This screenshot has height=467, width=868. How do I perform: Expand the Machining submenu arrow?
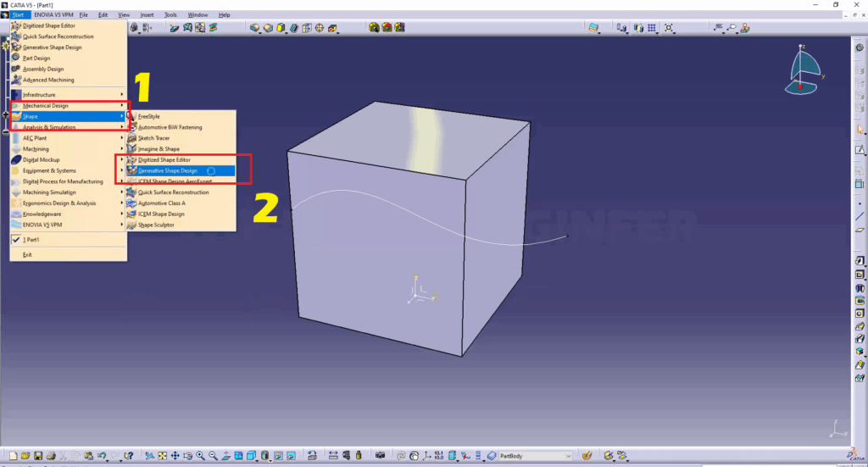click(122, 149)
